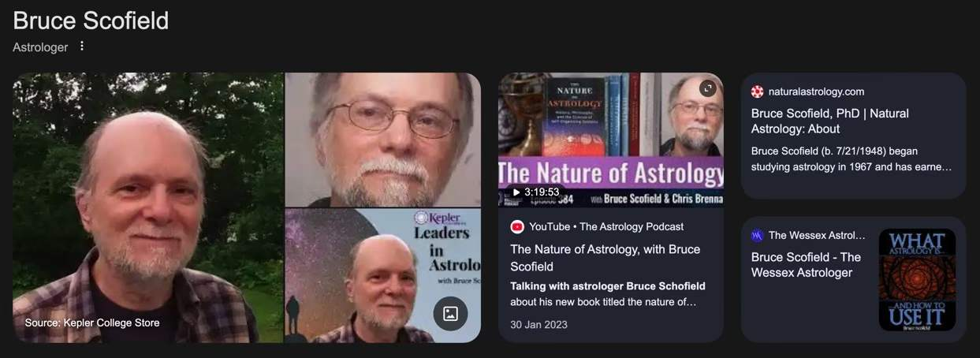Click the Wessex Astrologer favicon
Image resolution: width=980 pixels, height=358 pixels.
point(758,235)
